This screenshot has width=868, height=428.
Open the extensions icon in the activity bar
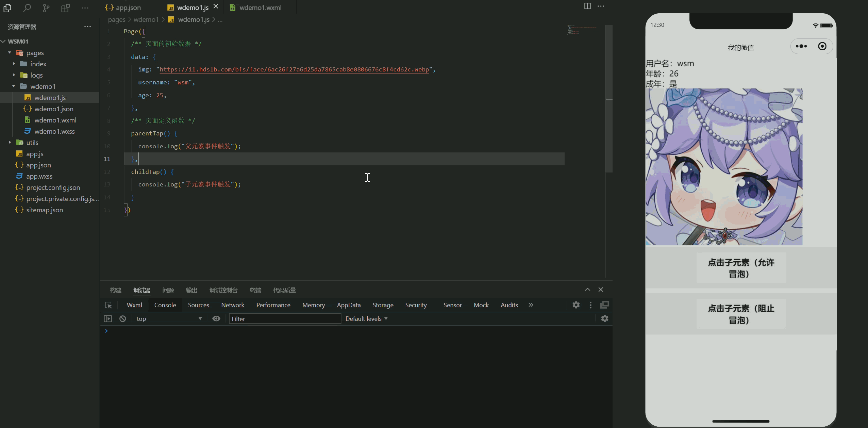point(65,8)
